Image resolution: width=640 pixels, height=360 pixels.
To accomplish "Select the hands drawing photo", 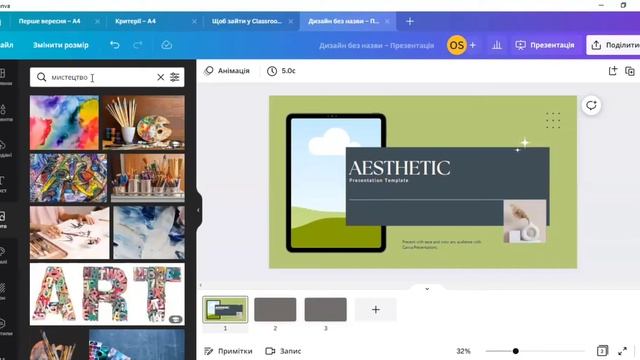I will pos(69,232).
